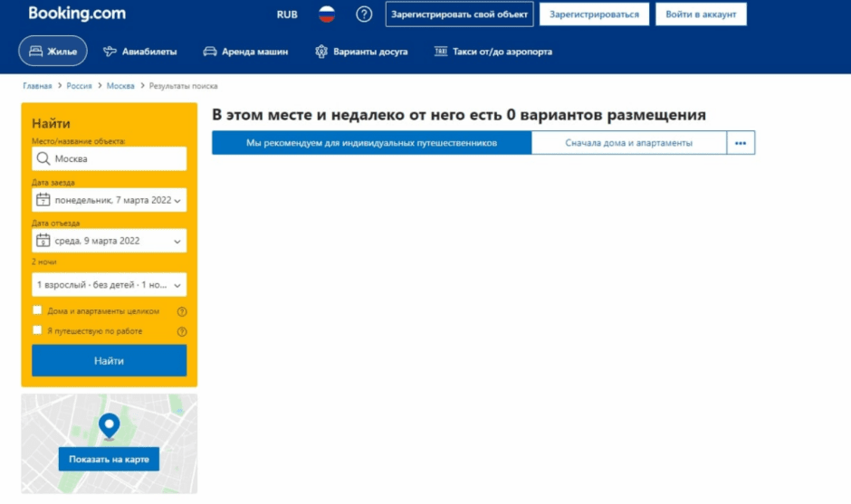Click the check-in calendar icon
851x504 pixels.
click(43, 200)
